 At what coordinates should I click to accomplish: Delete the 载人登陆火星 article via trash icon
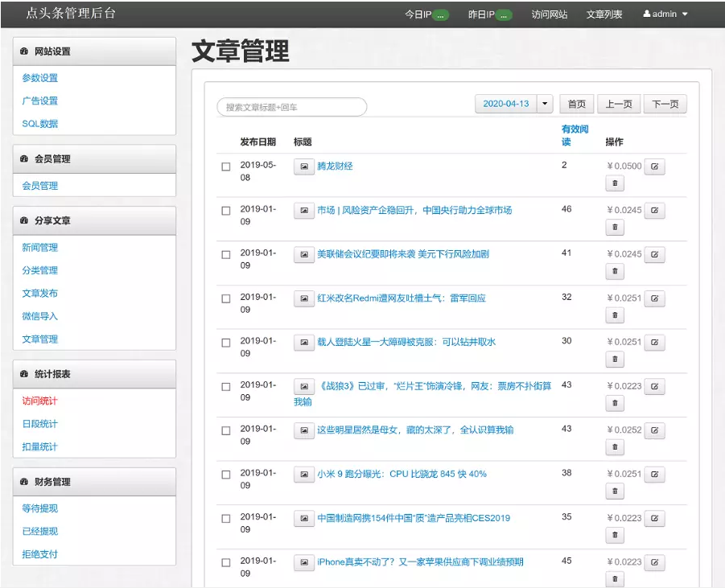(615, 360)
